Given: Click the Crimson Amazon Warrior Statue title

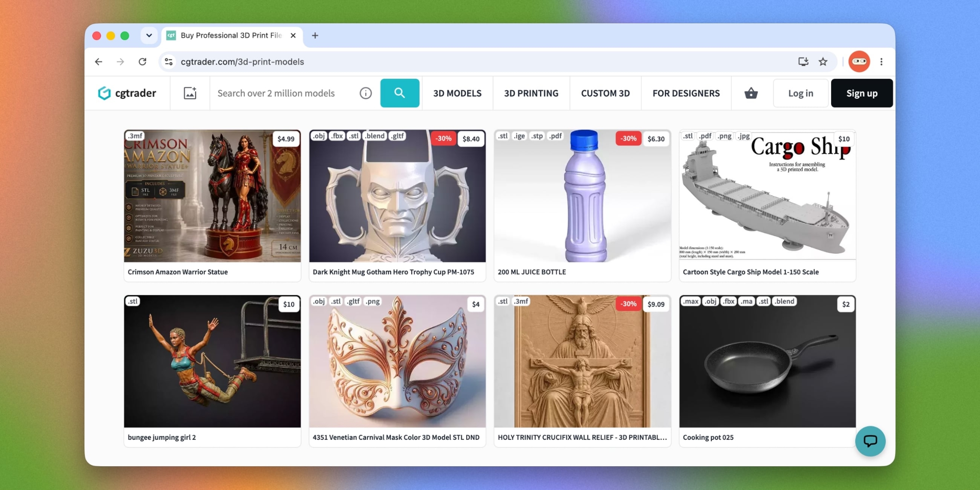Looking at the screenshot, I should click(178, 272).
